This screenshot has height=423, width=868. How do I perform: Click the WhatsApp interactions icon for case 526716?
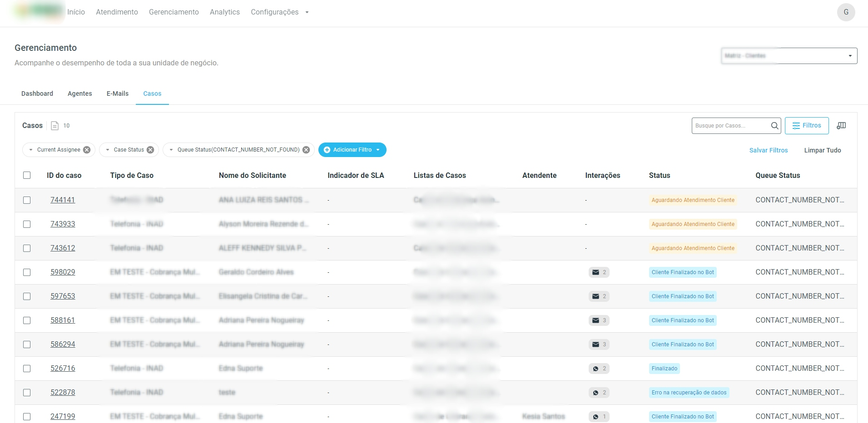pyautogui.click(x=595, y=369)
